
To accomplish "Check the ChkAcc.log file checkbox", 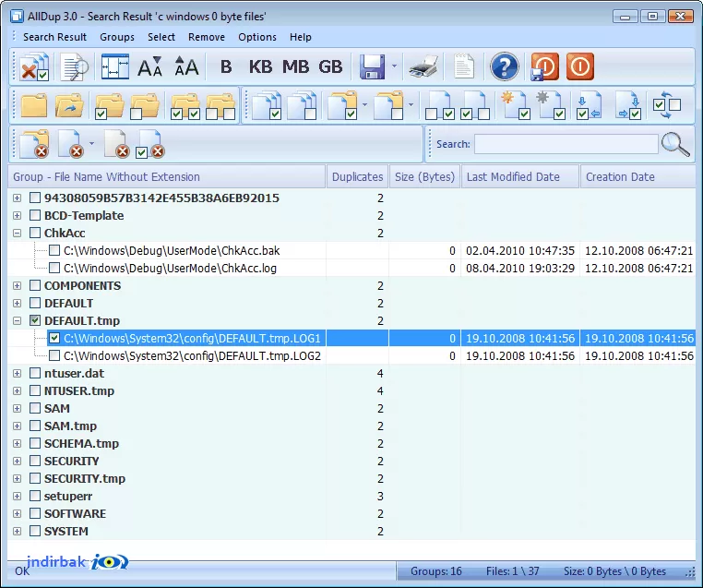I will 54,268.
